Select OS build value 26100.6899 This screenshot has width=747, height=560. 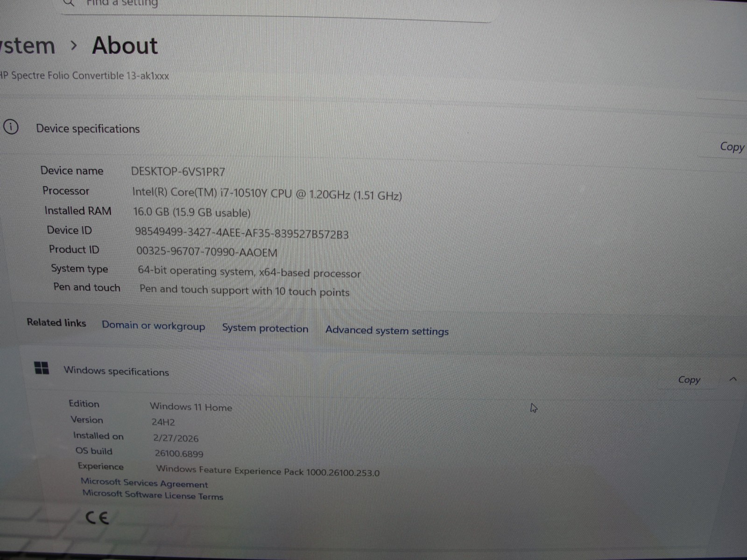click(179, 454)
